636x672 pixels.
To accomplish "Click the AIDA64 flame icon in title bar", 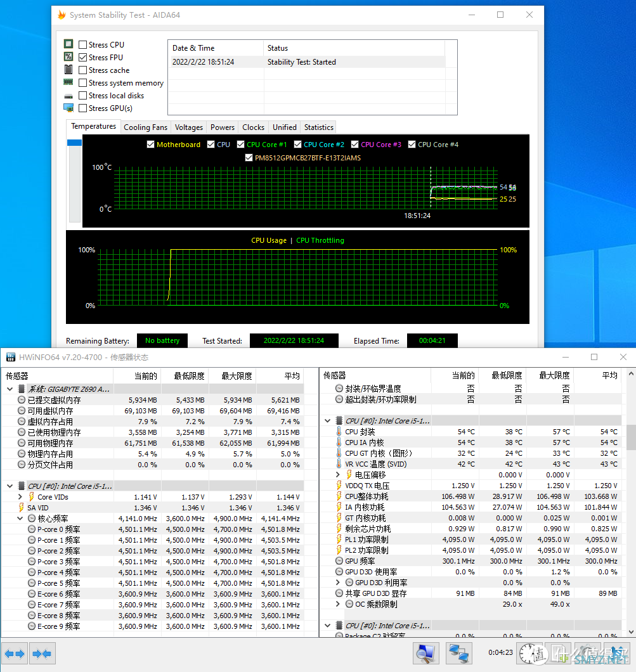I will (x=62, y=15).
